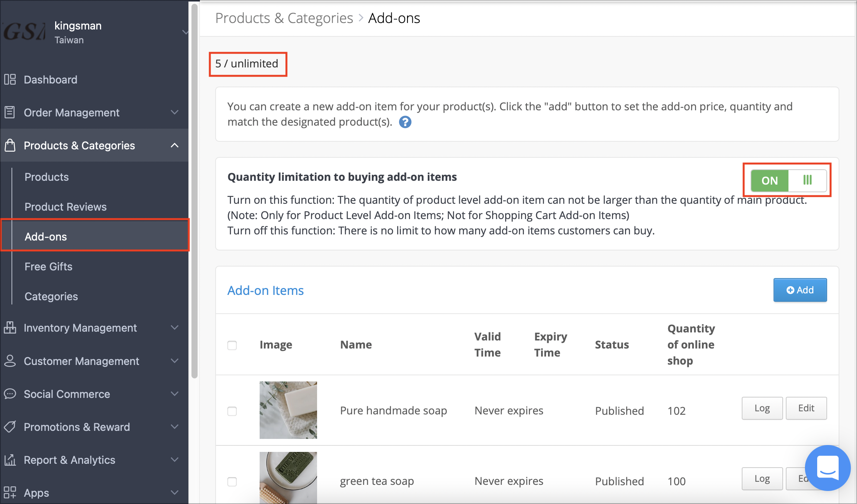
Task: Open the live chat support bubble
Action: 828,468
